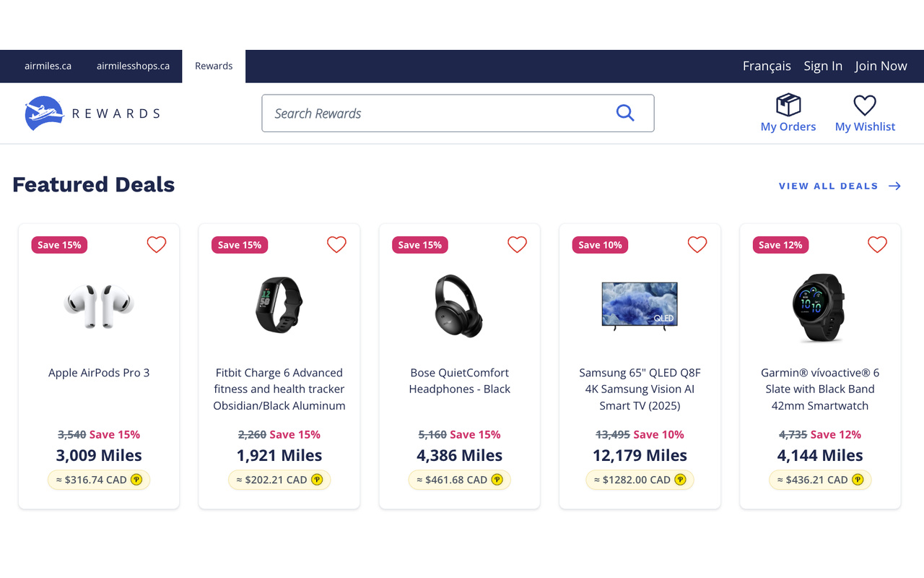Click the struck-through 13,495 original price
The width and height of the screenshot is (924, 578).
coord(613,434)
